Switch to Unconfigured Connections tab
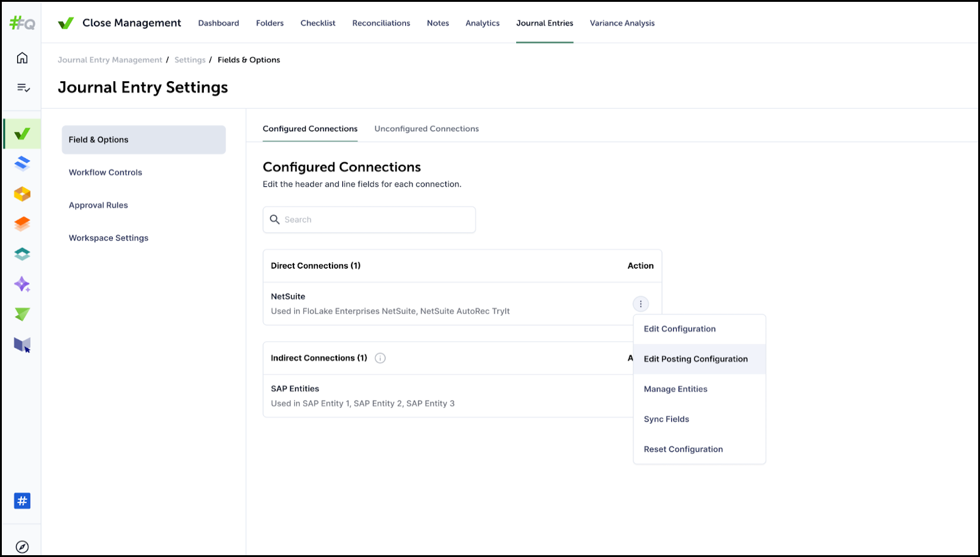 tap(426, 129)
